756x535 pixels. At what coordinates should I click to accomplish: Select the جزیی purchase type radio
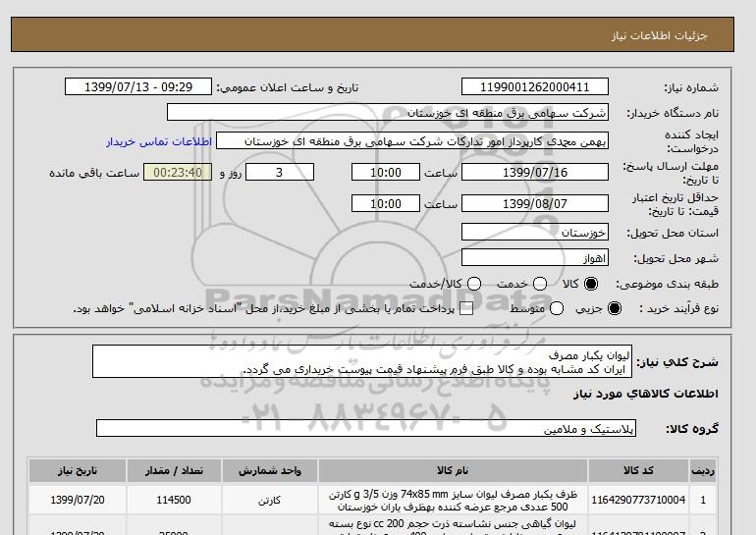pos(616,309)
